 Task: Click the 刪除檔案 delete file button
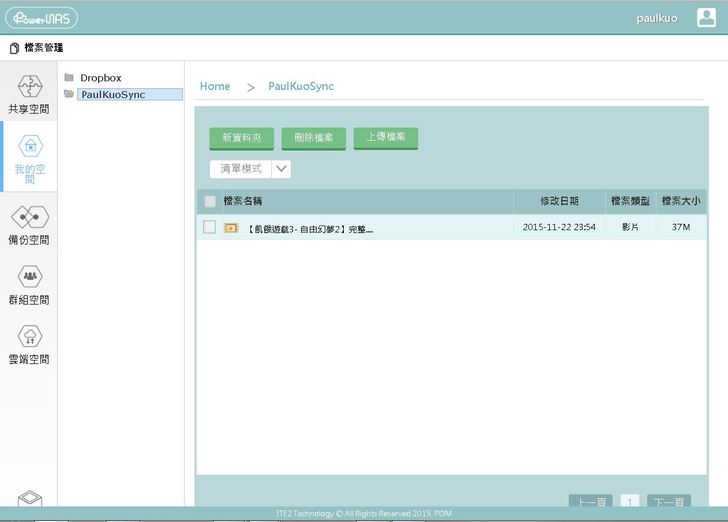pos(313,138)
